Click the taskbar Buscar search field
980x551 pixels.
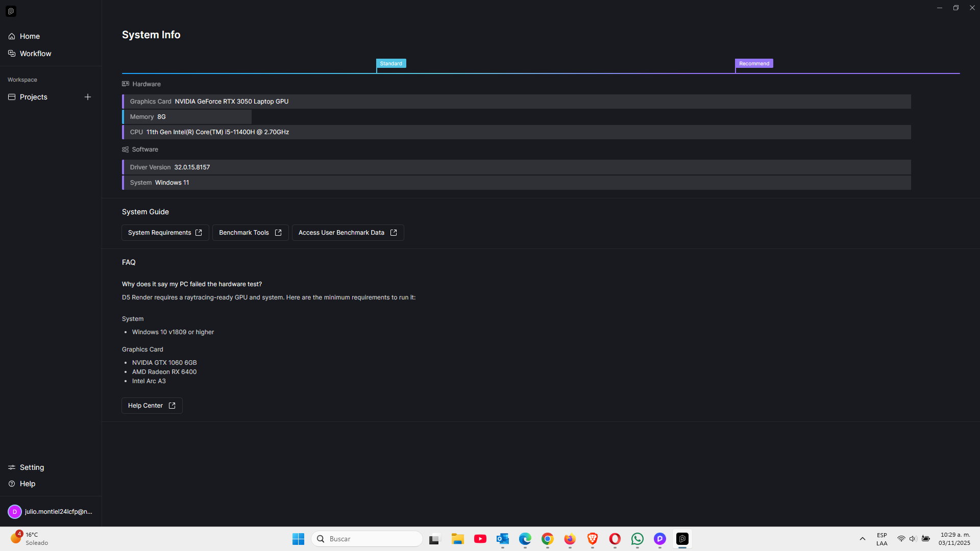click(367, 539)
